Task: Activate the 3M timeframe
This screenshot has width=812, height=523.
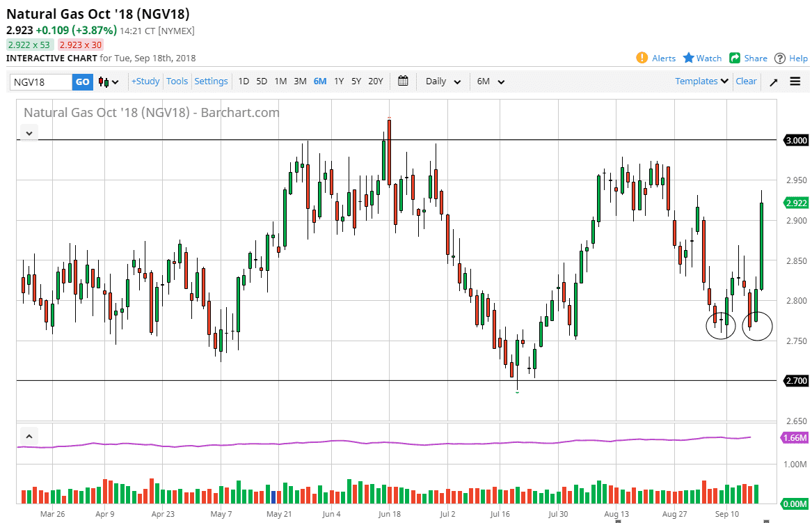Action: point(300,81)
